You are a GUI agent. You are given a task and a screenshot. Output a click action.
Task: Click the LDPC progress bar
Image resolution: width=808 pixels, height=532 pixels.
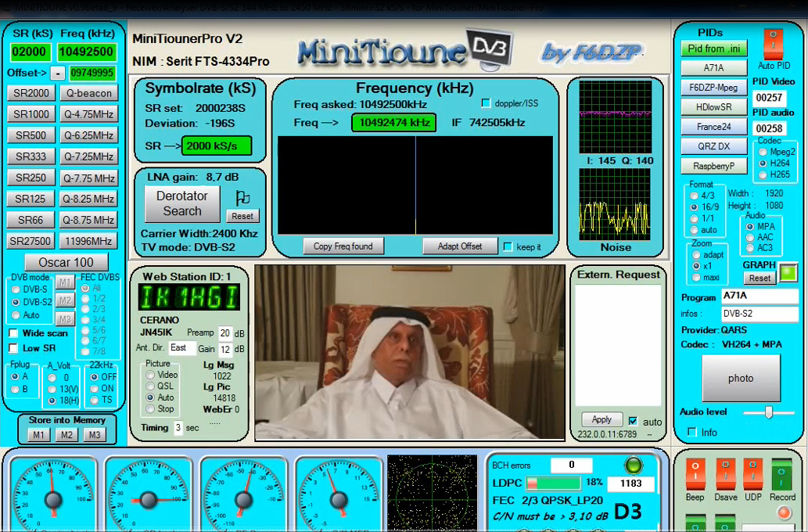tap(554, 483)
